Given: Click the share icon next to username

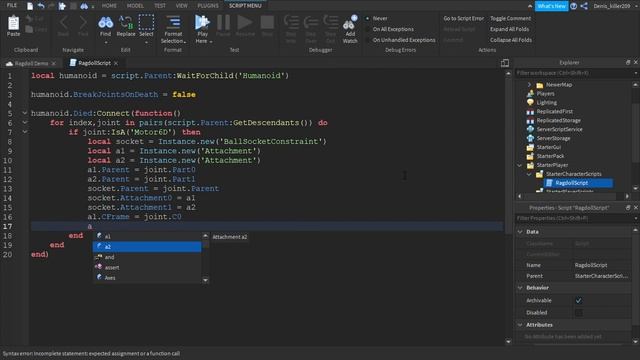Looking at the screenshot, I should click(584, 6).
